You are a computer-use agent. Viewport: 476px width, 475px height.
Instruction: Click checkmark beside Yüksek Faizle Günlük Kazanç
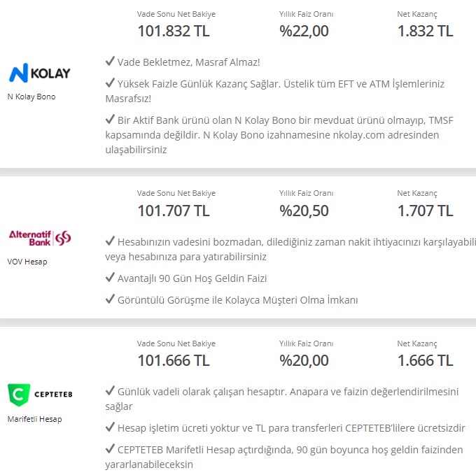pyautogui.click(x=110, y=83)
